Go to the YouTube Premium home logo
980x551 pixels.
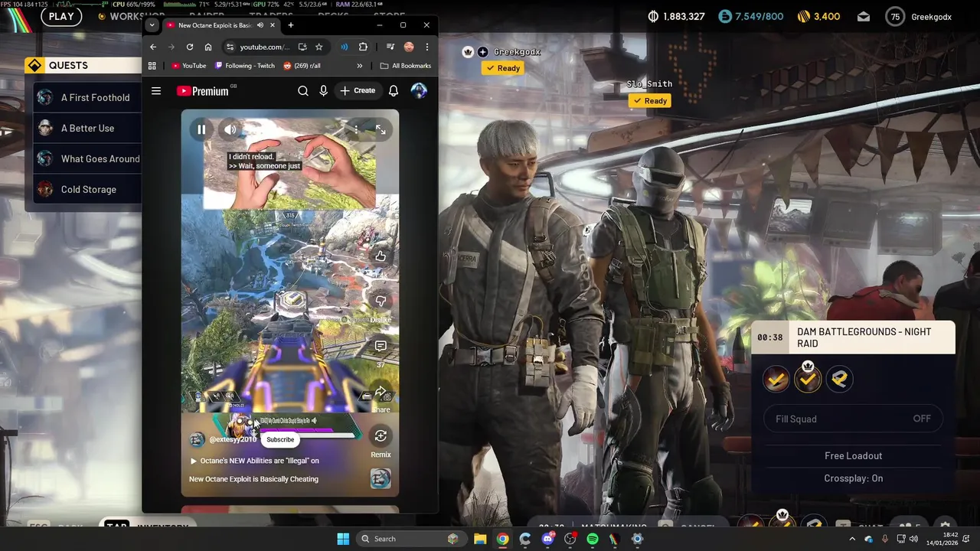pyautogui.click(x=203, y=91)
